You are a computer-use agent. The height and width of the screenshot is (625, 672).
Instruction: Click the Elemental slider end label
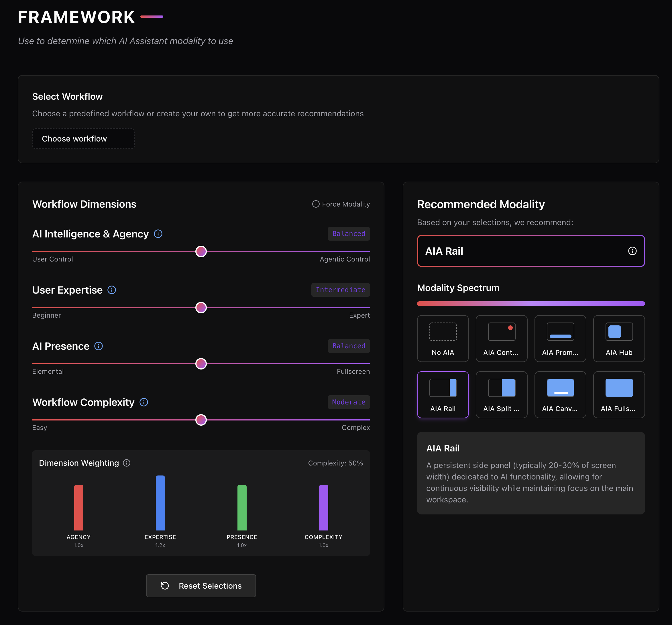(x=48, y=371)
